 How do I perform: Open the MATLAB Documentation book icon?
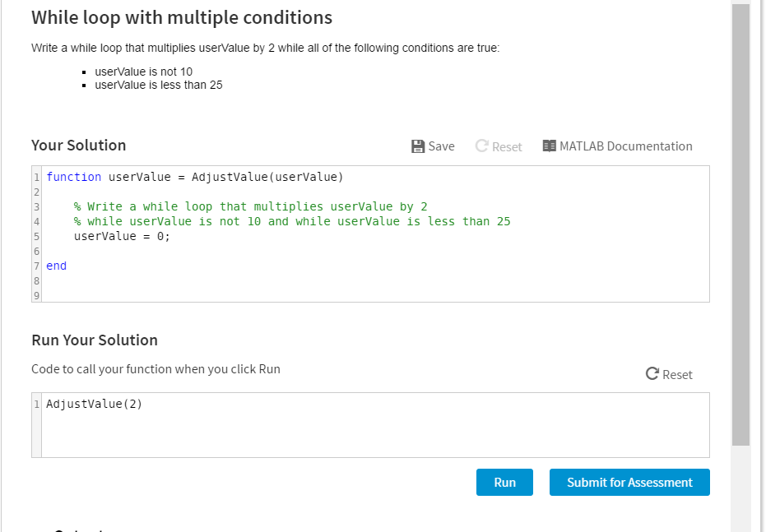549,146
